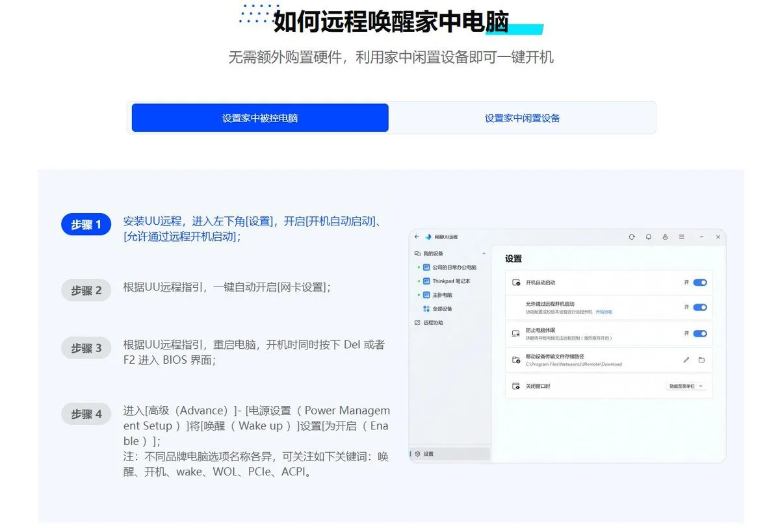The width and height of the screenshot is (780, 532).
Task: Open 设置 at sidebar bottom
Action: pyautogui.click(x=450, y=454)
